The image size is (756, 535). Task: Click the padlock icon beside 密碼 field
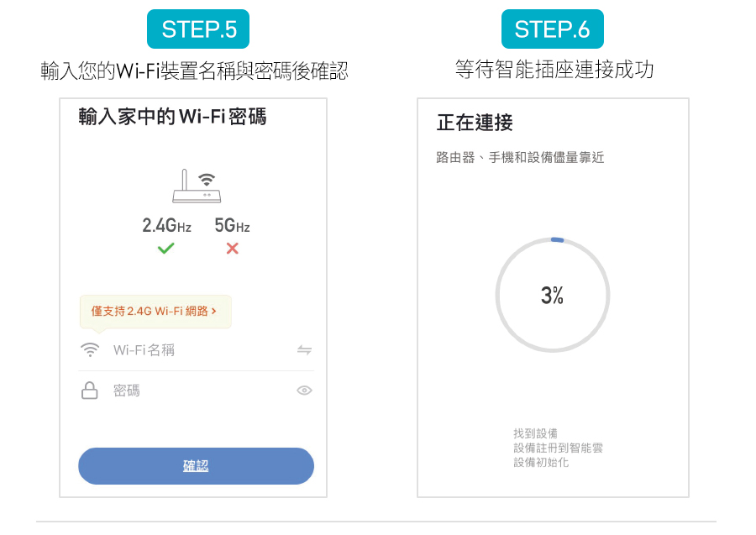(90, 391)
